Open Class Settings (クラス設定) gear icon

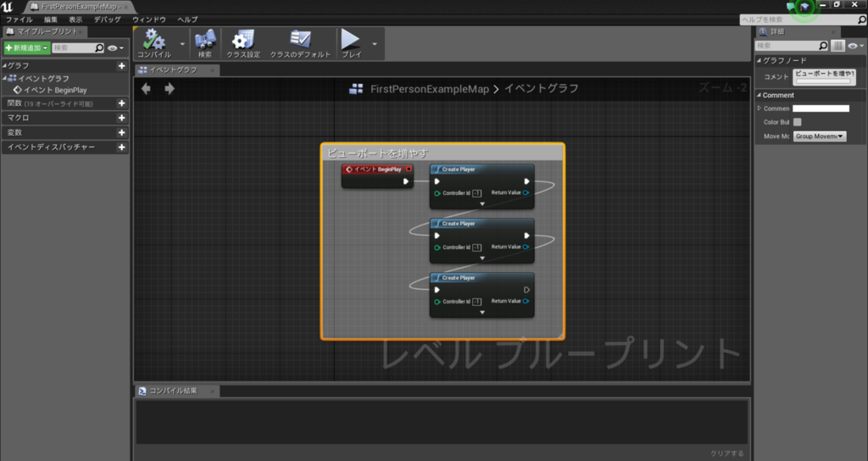[243, 44]
